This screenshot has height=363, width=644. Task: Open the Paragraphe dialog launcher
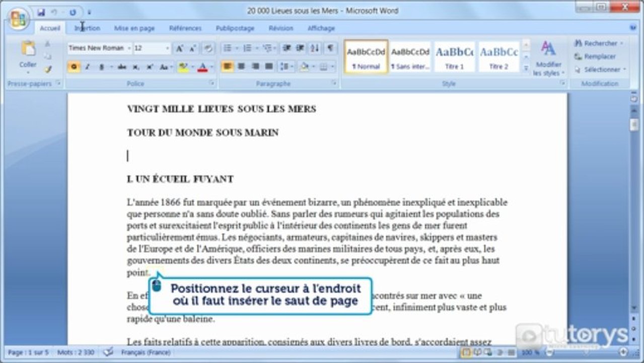(x=334, y=83)
